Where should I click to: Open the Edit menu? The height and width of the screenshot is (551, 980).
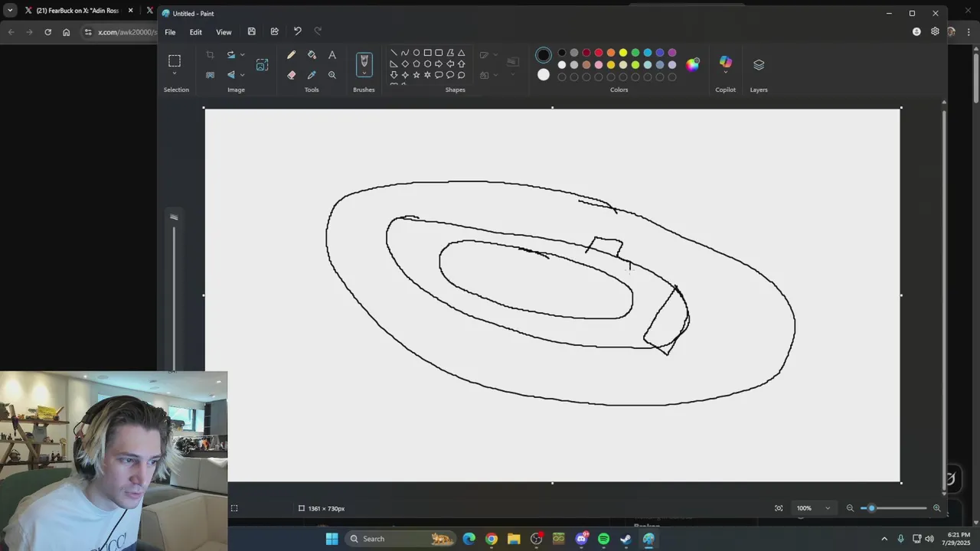tap(196, 32)
